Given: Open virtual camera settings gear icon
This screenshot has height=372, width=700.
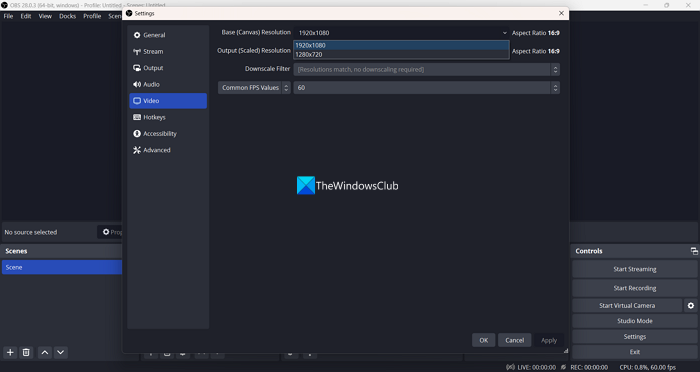Looking at the screenshot, I should click(x=691, y=305).
